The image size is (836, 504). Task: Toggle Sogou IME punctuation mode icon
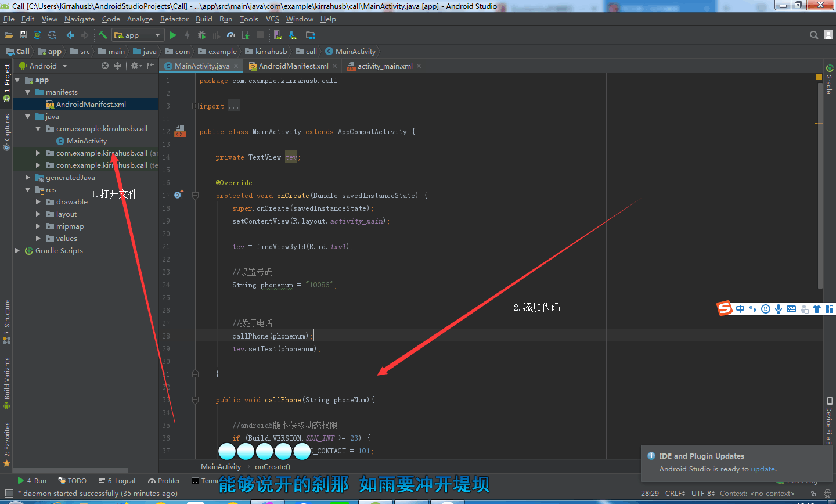click(752, 309)
